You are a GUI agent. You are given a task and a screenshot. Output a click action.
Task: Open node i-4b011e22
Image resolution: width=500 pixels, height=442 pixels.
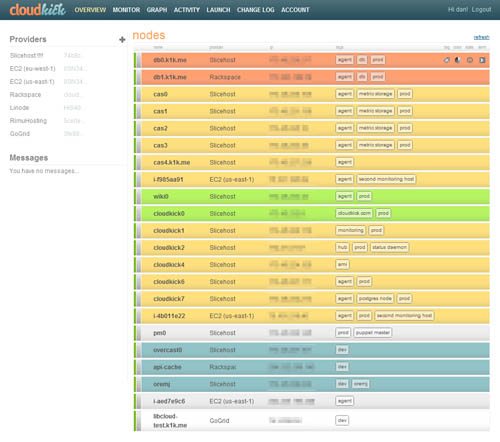coord(169,316)
